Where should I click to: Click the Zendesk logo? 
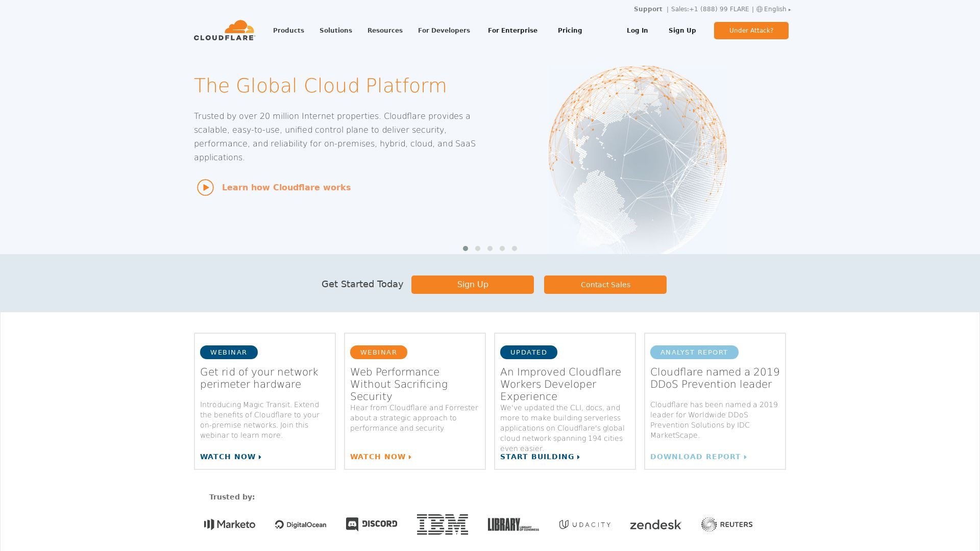(x=655, y=525)
